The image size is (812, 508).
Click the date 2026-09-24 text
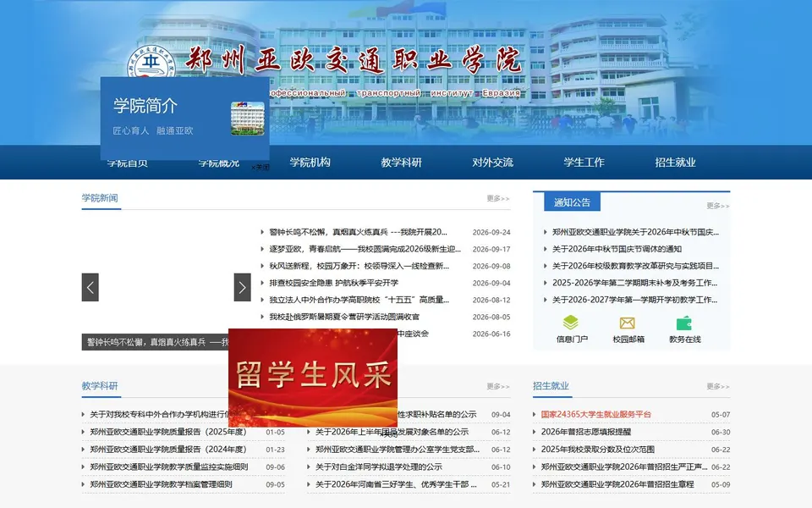point(491,232)
